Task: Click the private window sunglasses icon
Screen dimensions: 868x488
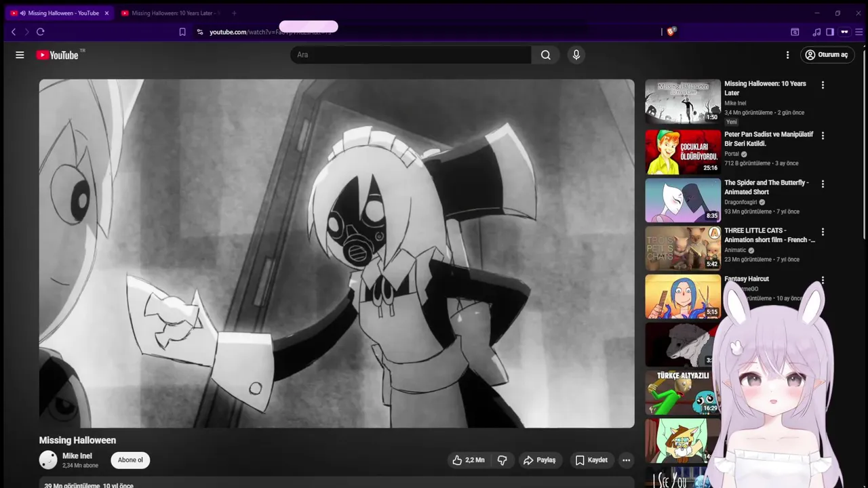Action: [x=844, y=32]
